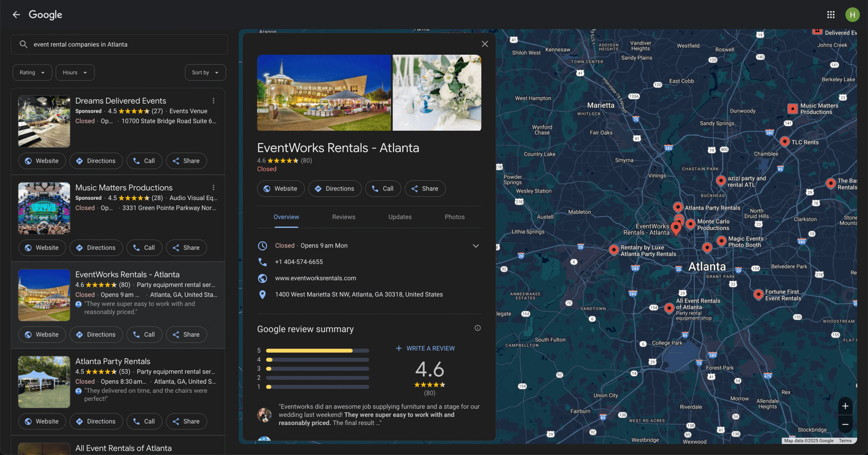
Task: Switch to the Overview tab
Action: [286, 217]
